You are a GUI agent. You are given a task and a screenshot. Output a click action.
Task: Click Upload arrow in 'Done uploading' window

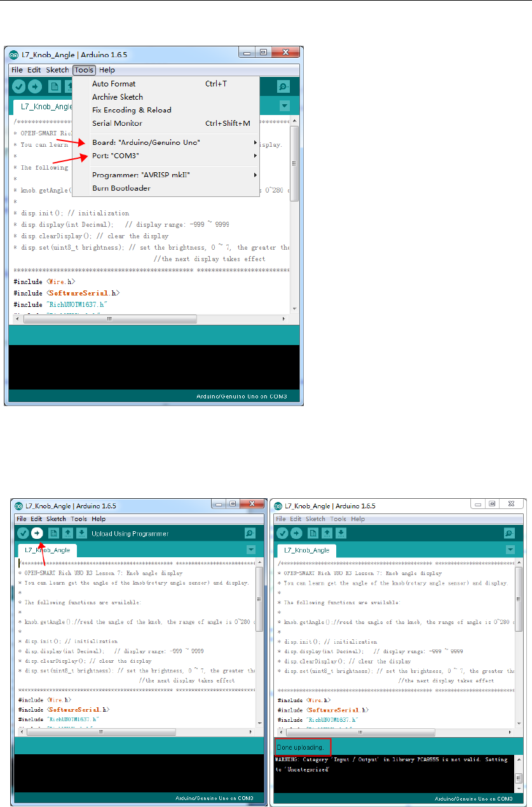click(x=296, y=533)
